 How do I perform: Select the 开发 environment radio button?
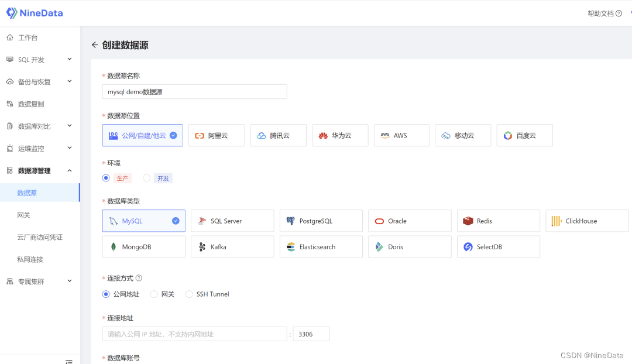147,178
